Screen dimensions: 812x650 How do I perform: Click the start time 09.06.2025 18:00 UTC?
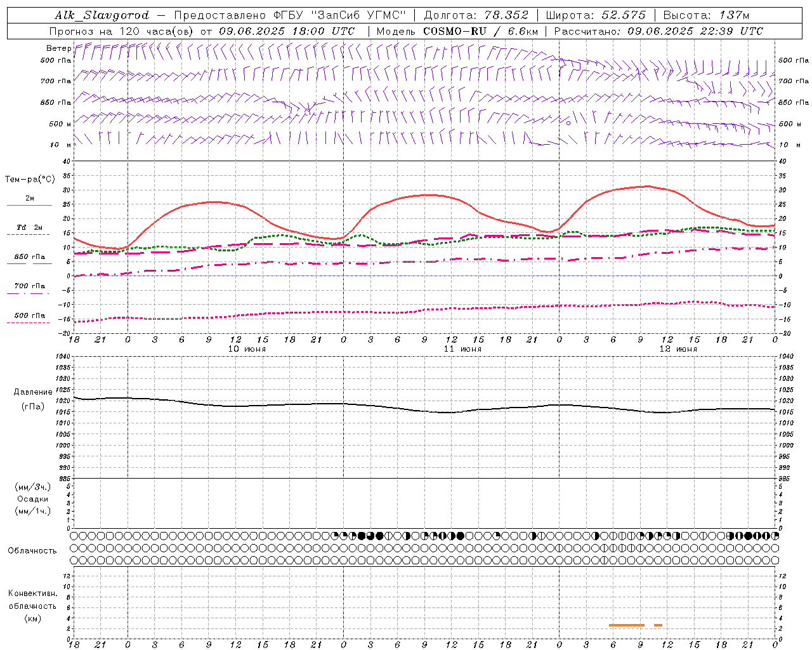[287, 31]
